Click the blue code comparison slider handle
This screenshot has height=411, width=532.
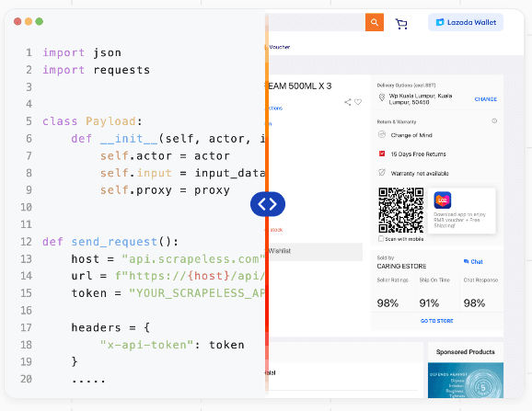[268, 204]
